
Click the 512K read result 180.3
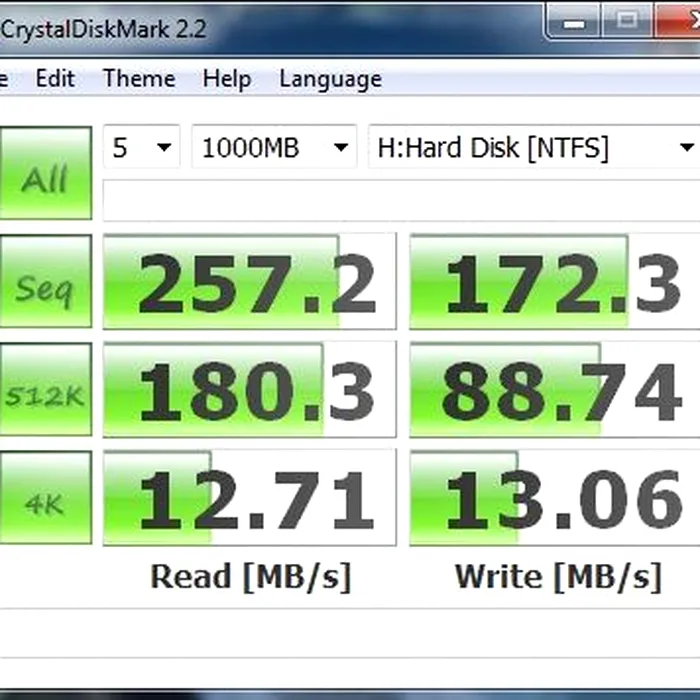[250, 390]
